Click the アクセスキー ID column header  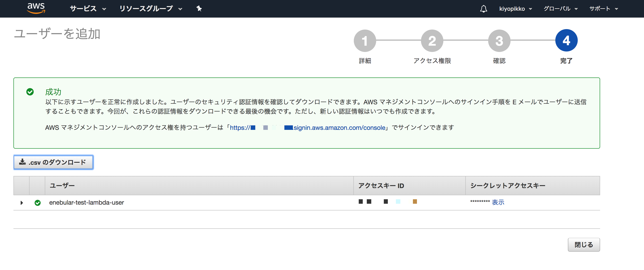pos(381,186)
